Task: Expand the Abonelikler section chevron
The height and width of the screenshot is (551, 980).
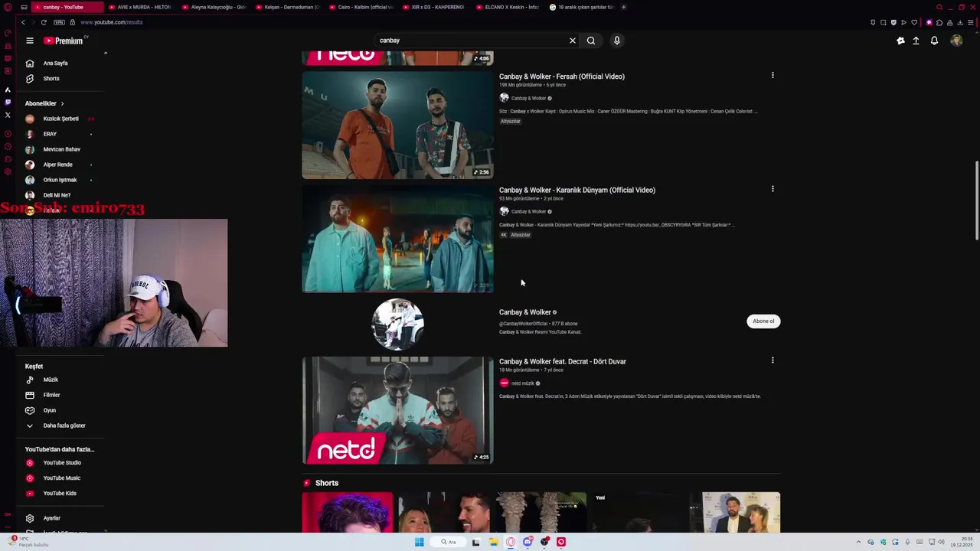Action: 62,103
